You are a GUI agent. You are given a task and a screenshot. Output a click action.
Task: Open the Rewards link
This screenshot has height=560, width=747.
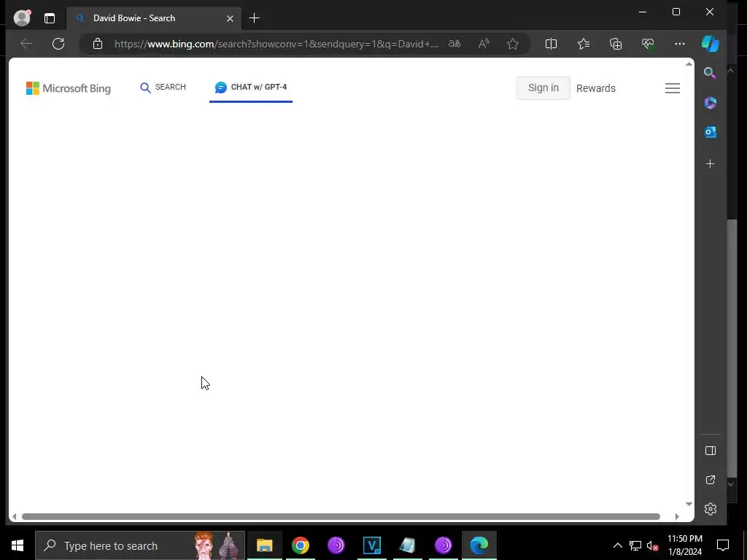[x=595, y=88]
